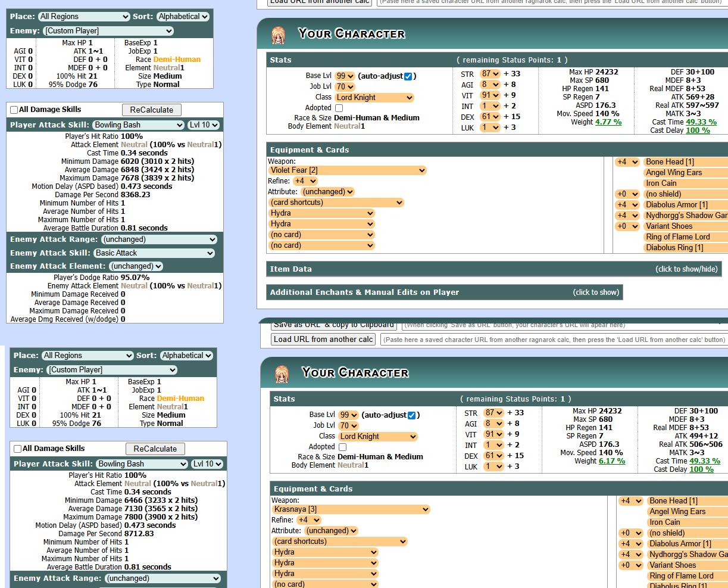Open Enemy [Custom Player] dropdown in the upper calculator
This screenshot has width=728, height=588.
click(x=108, y=31)
